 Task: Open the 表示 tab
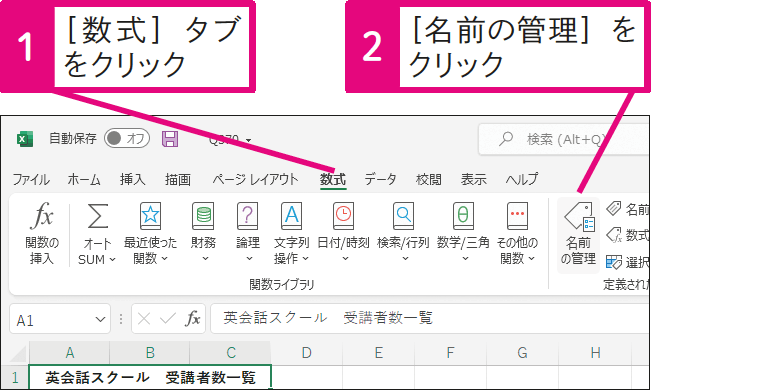(x=473, y=179)
